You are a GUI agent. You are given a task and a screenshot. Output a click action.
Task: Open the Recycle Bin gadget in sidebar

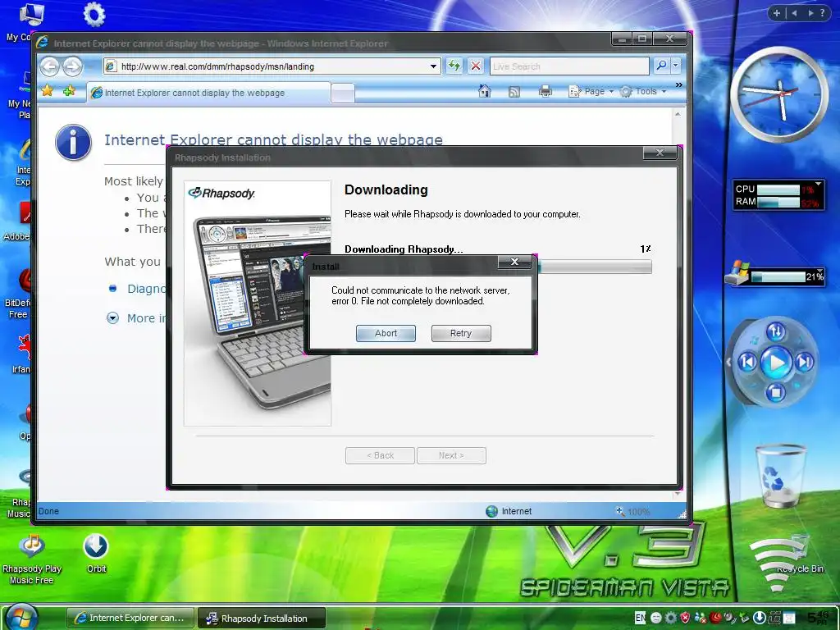[x=779, y=477]
